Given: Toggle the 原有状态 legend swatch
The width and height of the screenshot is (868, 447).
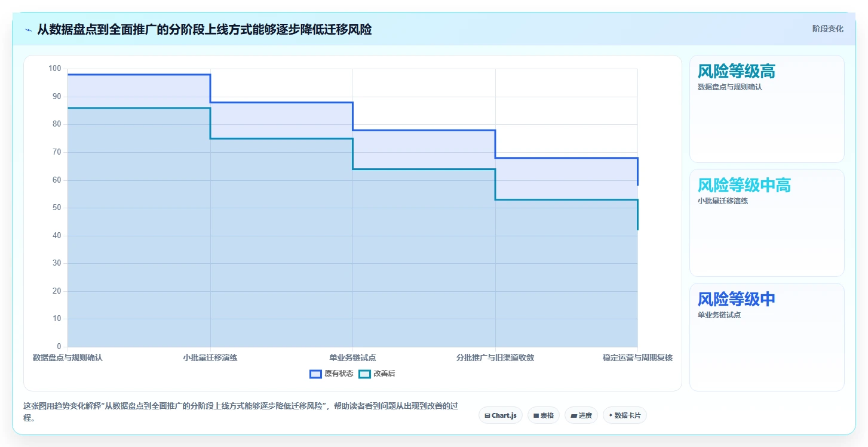Looking at the screenshot, I should click(x=315, y=374).
